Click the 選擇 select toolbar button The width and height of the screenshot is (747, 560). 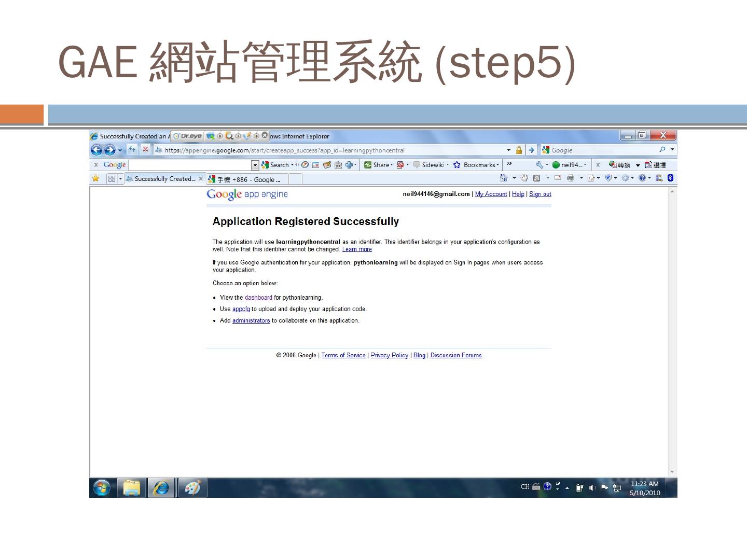(x=655, y=165)
